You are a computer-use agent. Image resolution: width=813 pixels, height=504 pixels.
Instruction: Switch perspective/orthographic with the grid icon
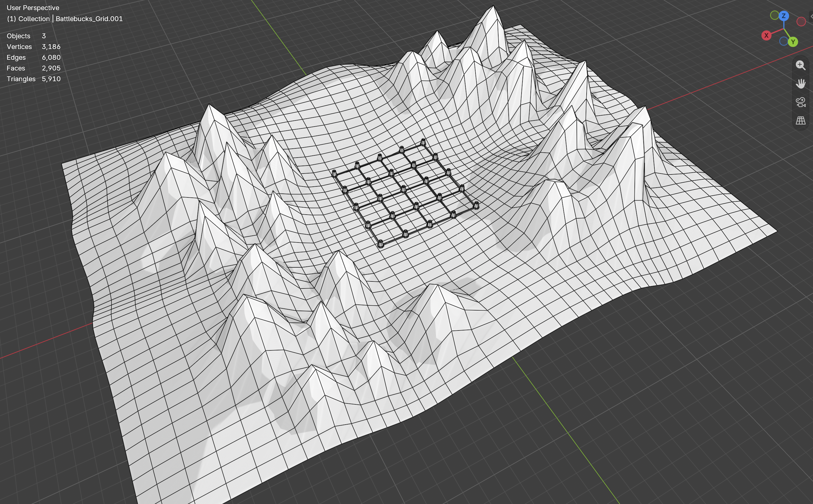pyautogui.click(x=801, y=120)
